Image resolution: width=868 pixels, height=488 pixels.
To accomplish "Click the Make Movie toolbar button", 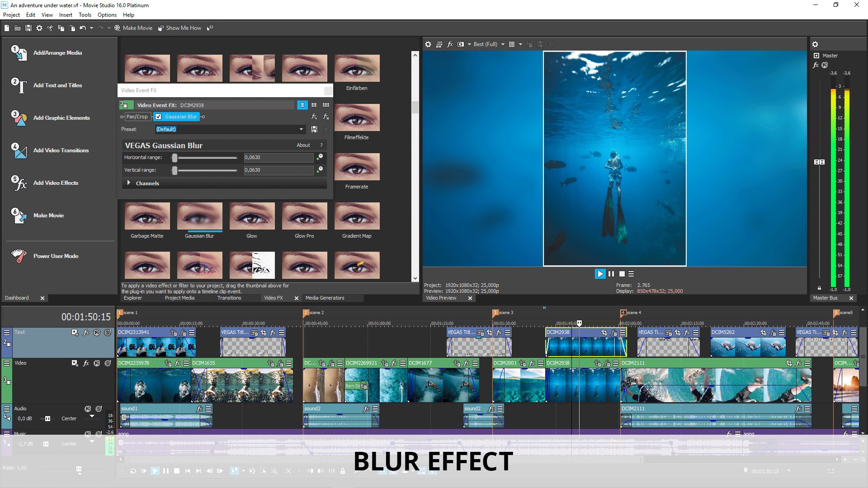I will click(133, 28).
